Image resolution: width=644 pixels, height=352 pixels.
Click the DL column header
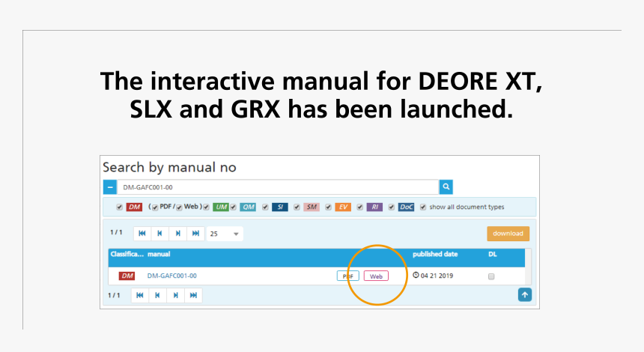(x=493, y=254)
